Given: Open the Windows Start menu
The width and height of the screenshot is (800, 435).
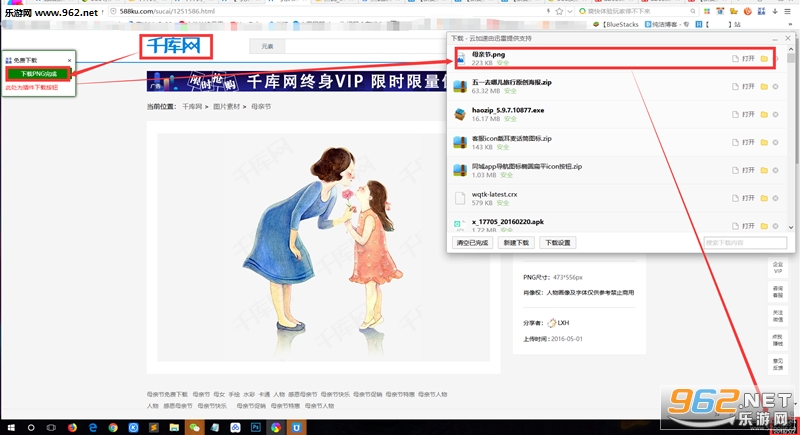Looking at the screenshot, I should (11, 427).
